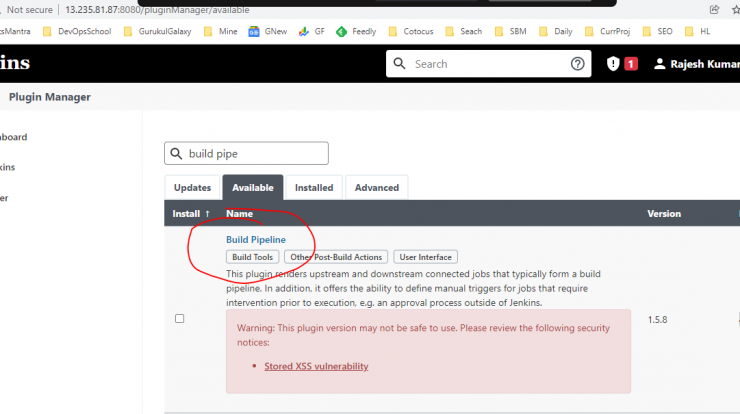Click the Other Post-Build Actions tag
This screenshot has width=740, height=414.
(x=336, y=257)
